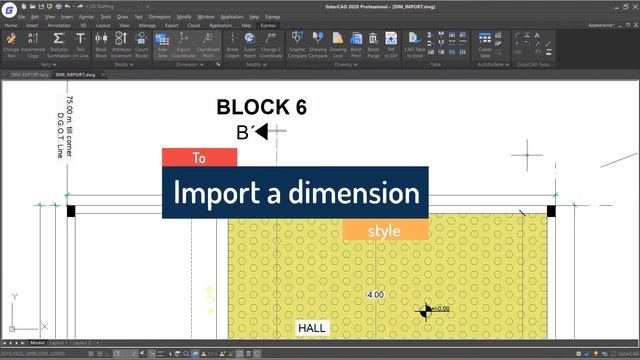Click the Batch Print tool
Screen dimensions: 640x360
tap(356, 45)
